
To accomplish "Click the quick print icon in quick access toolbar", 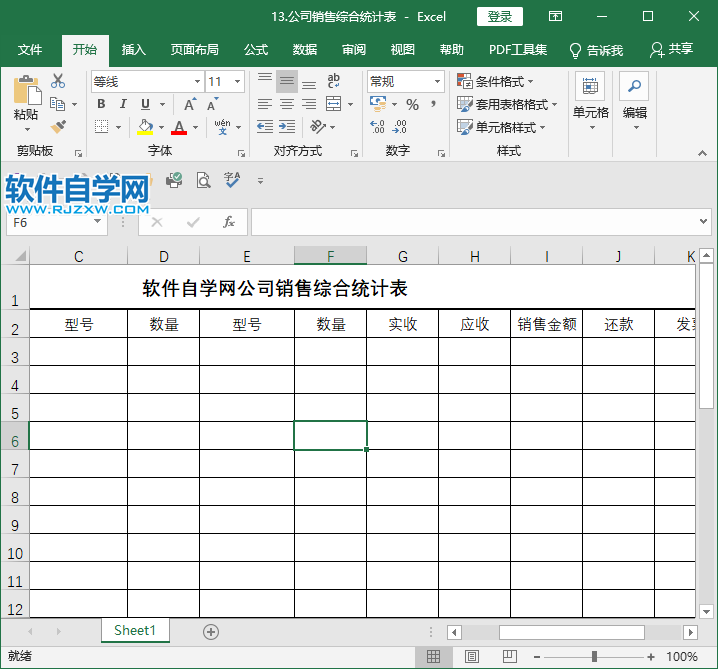I will pos(174,180).
